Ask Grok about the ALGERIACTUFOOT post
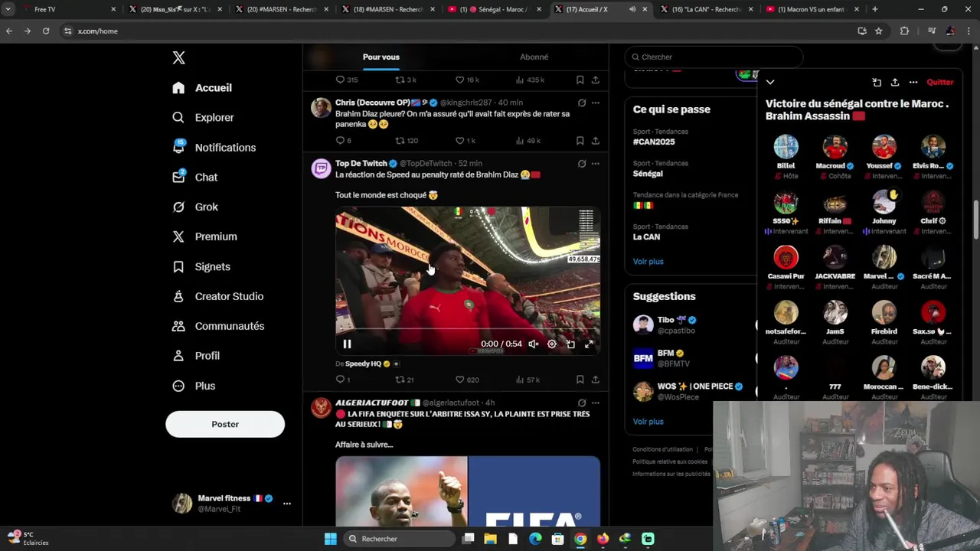 tap(582, 403)
